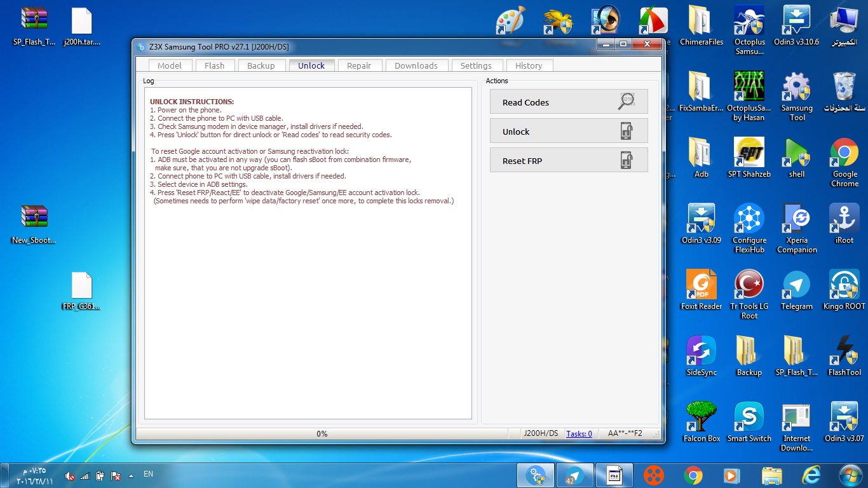Select the Tr Tools LG Root icon
This screenshot has height=488, width=868.
point(750,295)
